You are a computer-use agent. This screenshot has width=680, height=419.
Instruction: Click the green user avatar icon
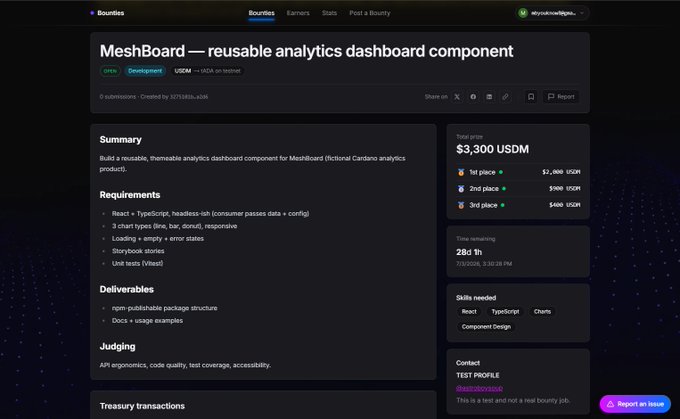523,13
